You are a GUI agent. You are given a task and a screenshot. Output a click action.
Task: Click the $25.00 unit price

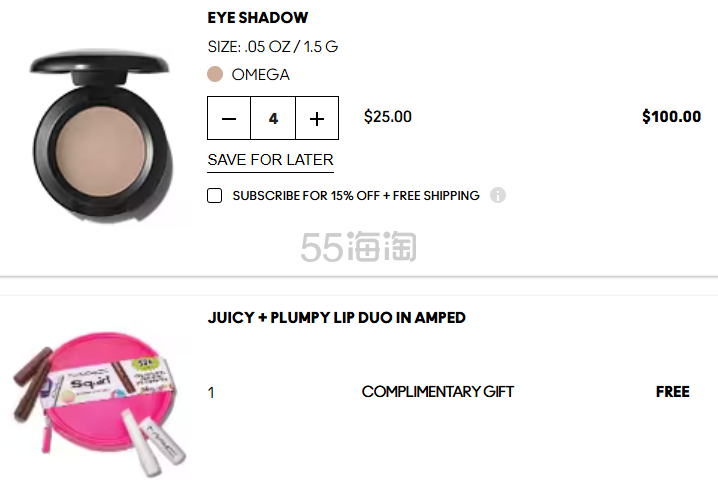pyautogui.click(x=387, y=117)
